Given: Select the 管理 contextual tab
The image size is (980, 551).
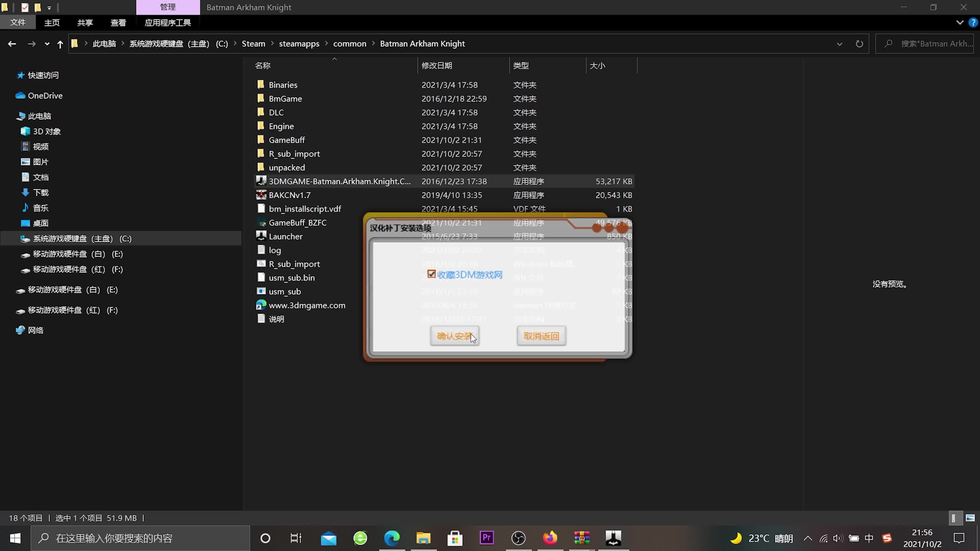Looking at the screenshot, I should [168, 7].
